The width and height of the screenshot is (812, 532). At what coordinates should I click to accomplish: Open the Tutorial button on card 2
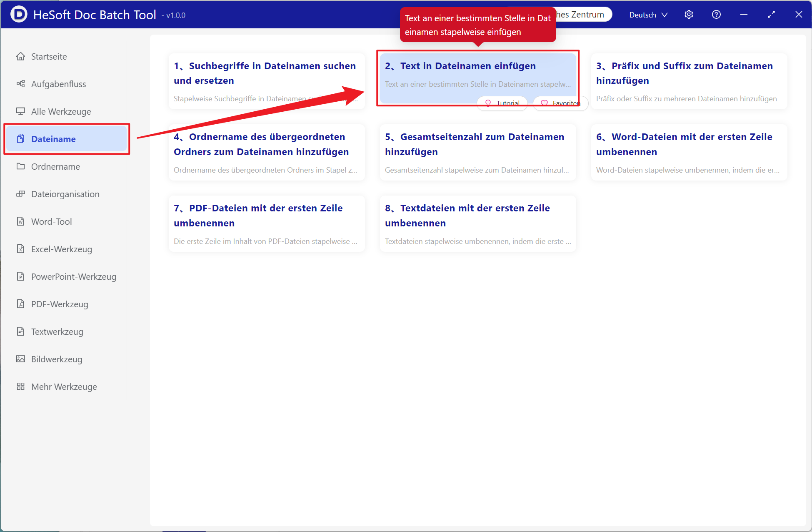pos(502,103)
